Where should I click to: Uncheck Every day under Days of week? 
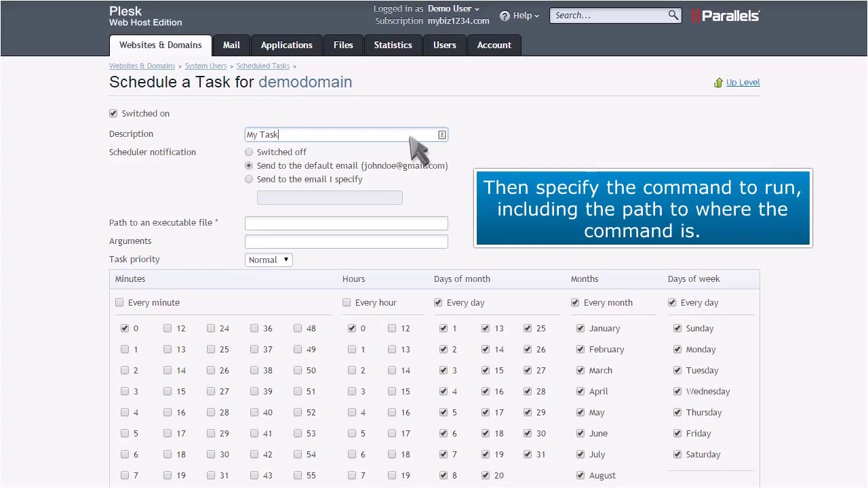[672, 302]
